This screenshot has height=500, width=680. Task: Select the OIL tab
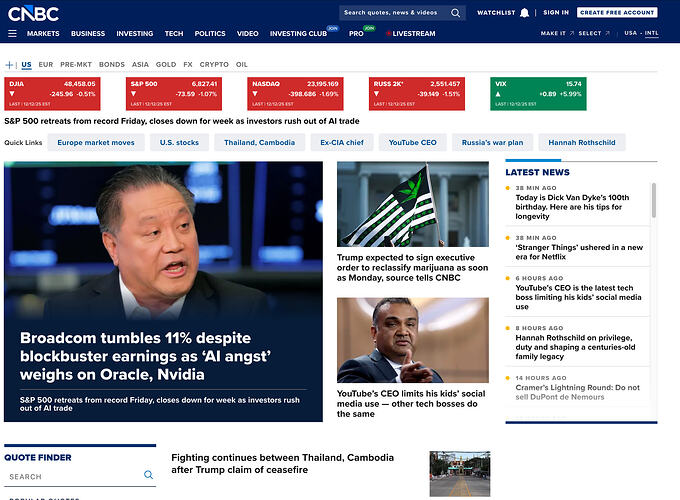tap(242, 65)
